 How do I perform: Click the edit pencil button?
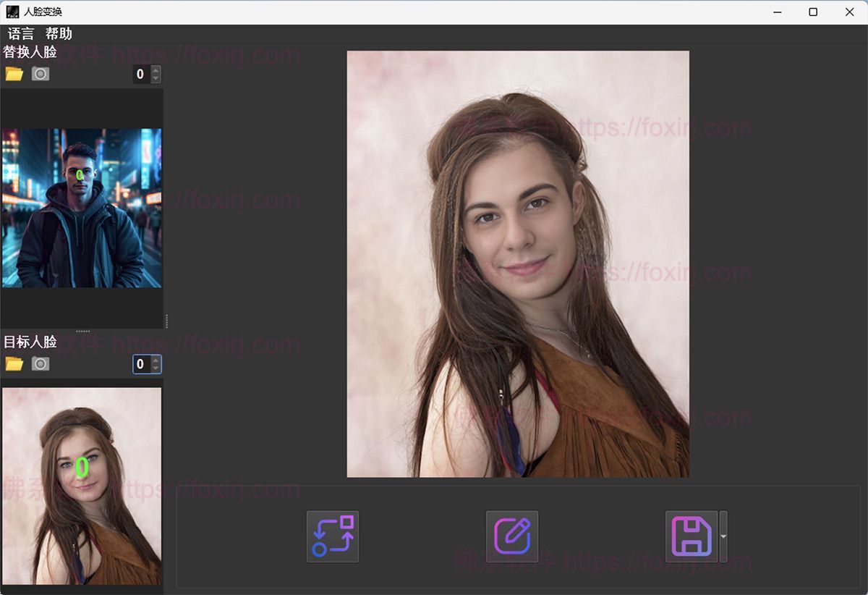point(512,536)
